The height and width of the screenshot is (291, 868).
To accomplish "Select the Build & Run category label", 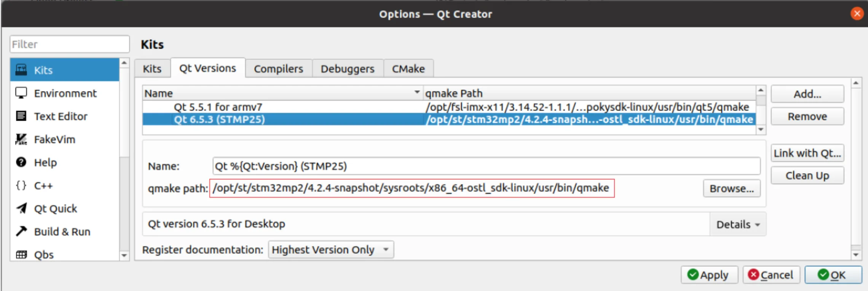I will (x=62, y=232).
